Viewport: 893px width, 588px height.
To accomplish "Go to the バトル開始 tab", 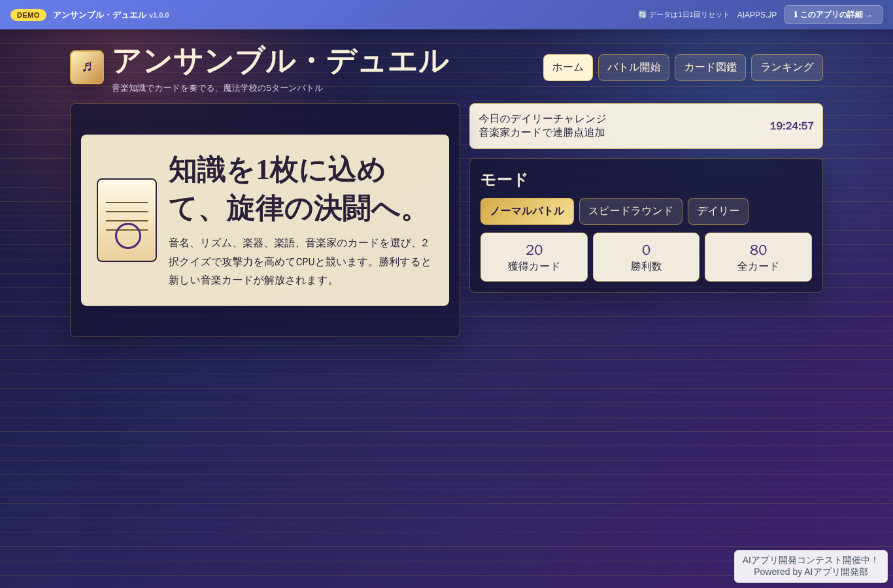I will [x=633, y=67].
